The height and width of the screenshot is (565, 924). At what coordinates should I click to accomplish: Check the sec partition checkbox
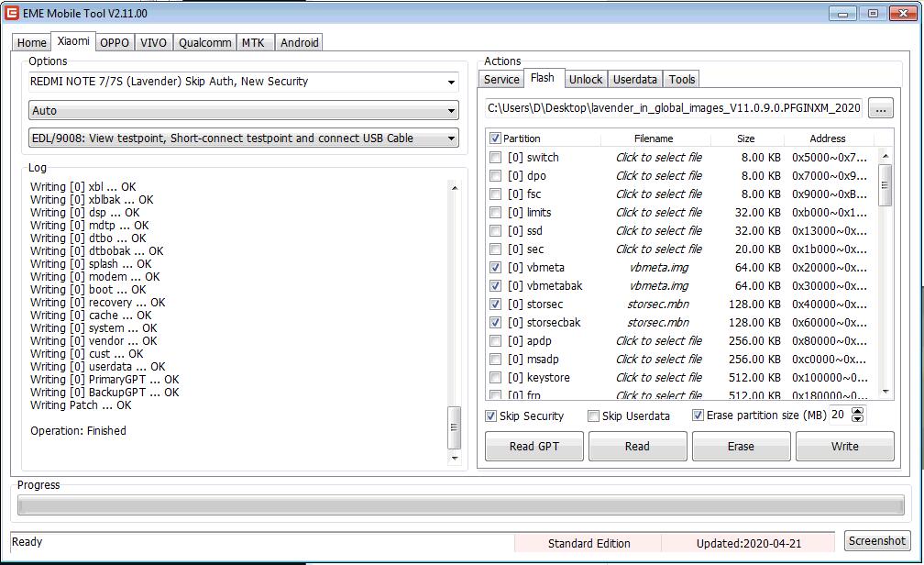click(496, 249)
